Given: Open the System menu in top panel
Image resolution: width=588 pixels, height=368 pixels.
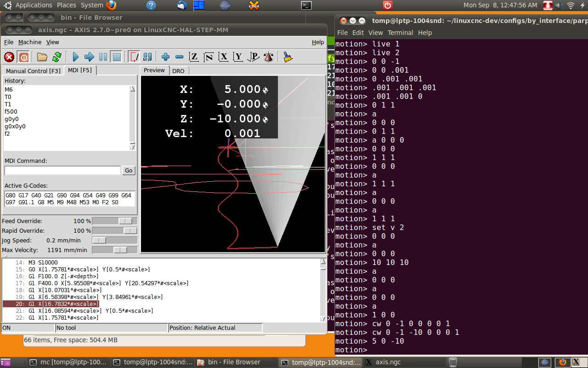Looking at the screenshot, I should pos(92,5).
